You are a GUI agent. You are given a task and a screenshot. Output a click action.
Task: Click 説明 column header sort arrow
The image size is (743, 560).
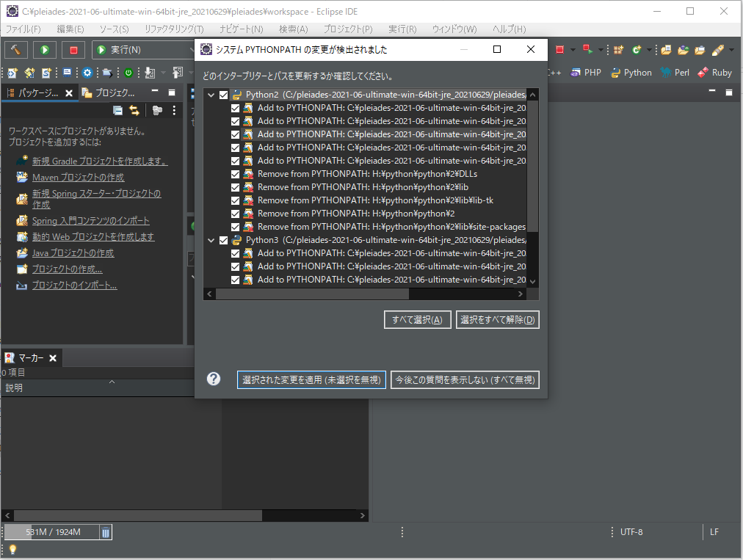(112, 382)
